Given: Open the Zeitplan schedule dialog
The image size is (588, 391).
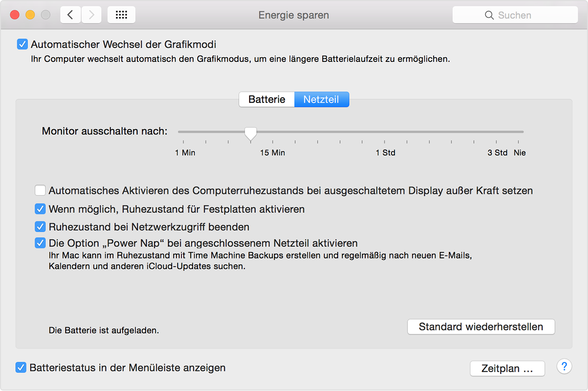Looking at the screenshot, I should pyautogui.click(x=507, y=369).
